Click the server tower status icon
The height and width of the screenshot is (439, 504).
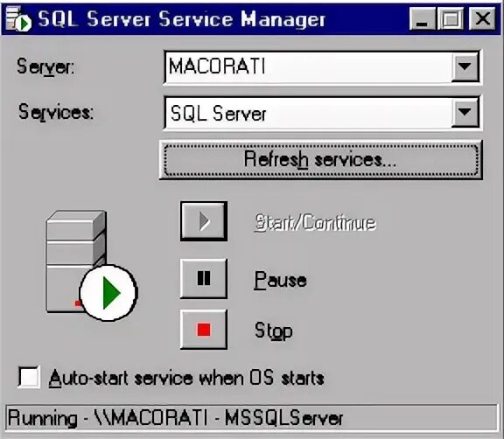(92, 265)
